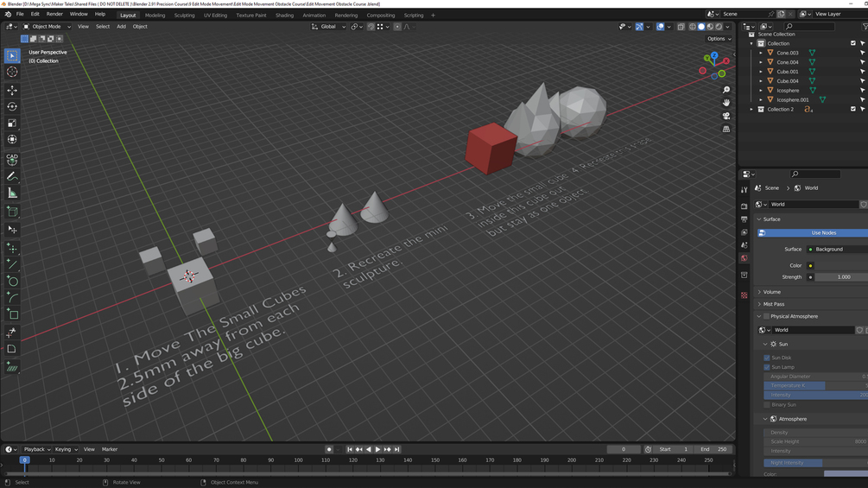
Task: Open the Texture properties tab
Action: click(744, 295)
